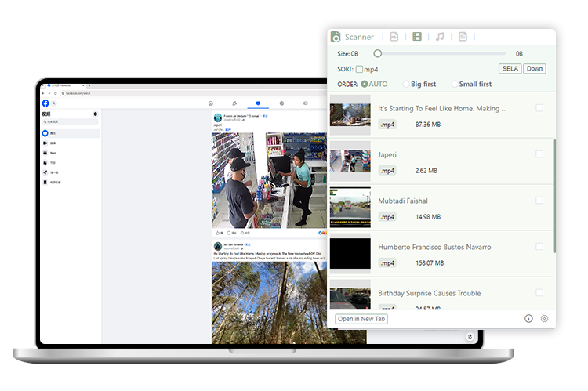The width and height of the screenshot is (588, 391).
Task: Switch to the video files filmstrip tab
Action: (x=417, y=36)
